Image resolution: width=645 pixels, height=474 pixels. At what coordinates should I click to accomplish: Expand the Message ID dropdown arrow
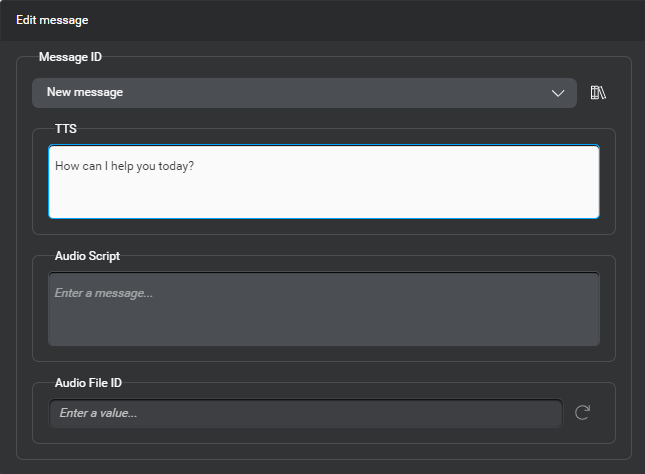[x=558, y=93]
